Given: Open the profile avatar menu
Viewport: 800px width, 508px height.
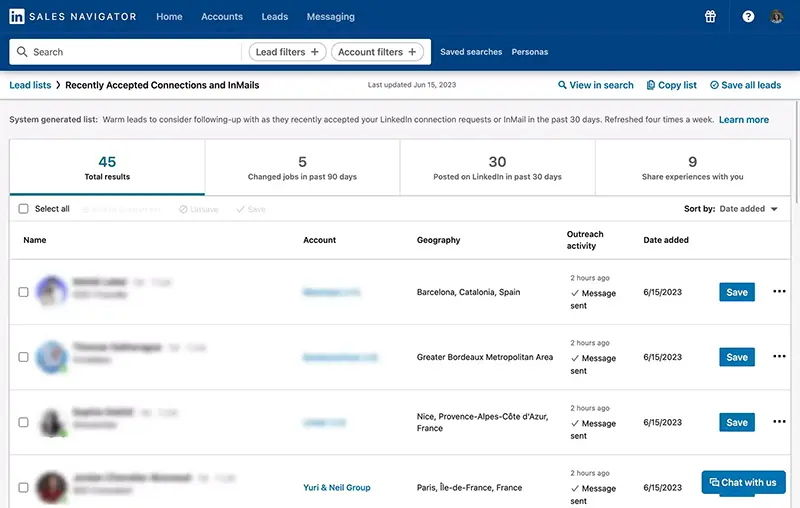Looking at the screenshot, I should click(x=777, y=16).
